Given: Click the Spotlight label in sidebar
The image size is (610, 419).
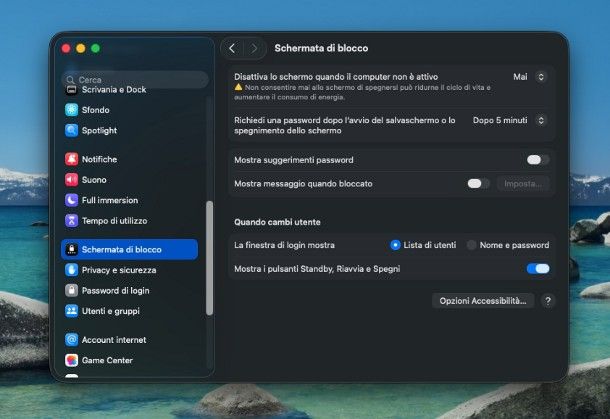Looking at the screenshot, I should pos(99,130).
